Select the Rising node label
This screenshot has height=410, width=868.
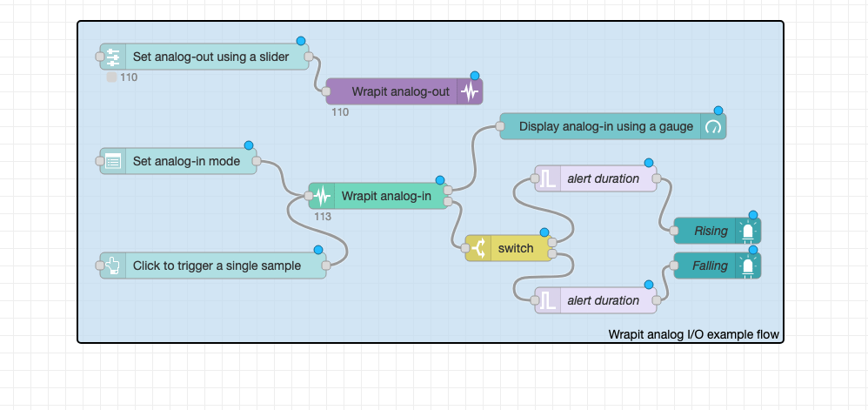click(711, 231)
